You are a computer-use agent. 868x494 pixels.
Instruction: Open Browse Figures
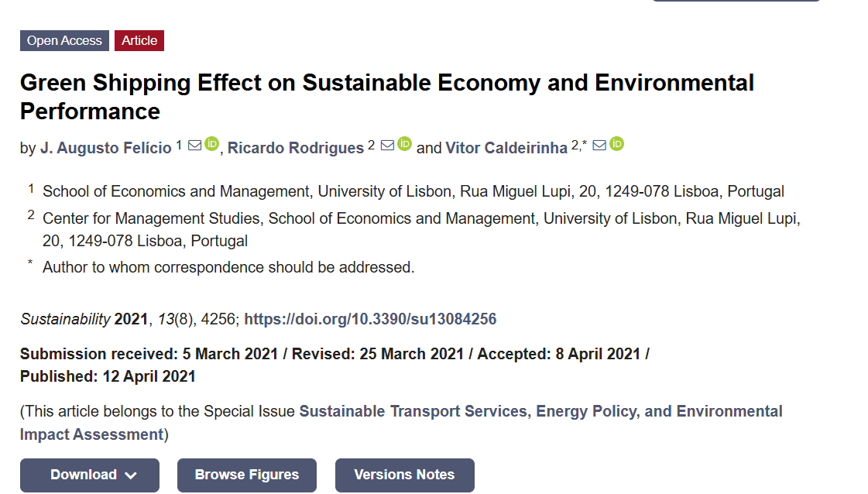247,475
